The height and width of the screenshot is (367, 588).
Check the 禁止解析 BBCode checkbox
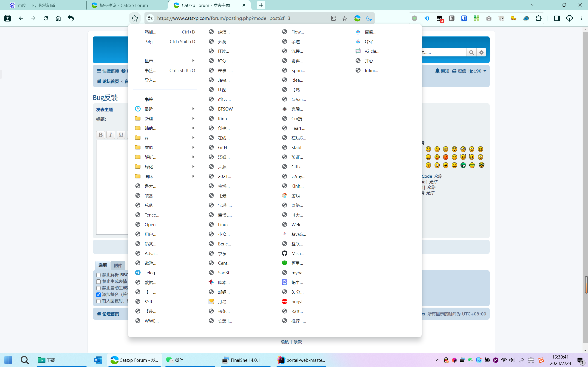98,275
